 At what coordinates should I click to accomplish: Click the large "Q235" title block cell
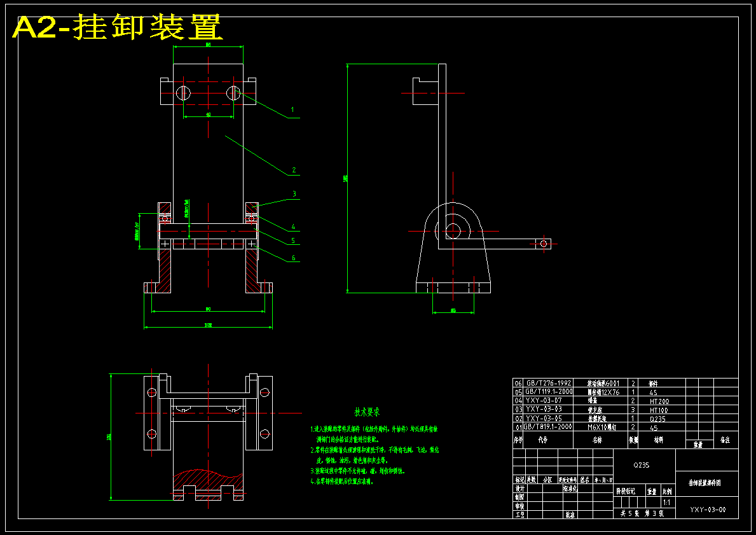coord(642,466)
